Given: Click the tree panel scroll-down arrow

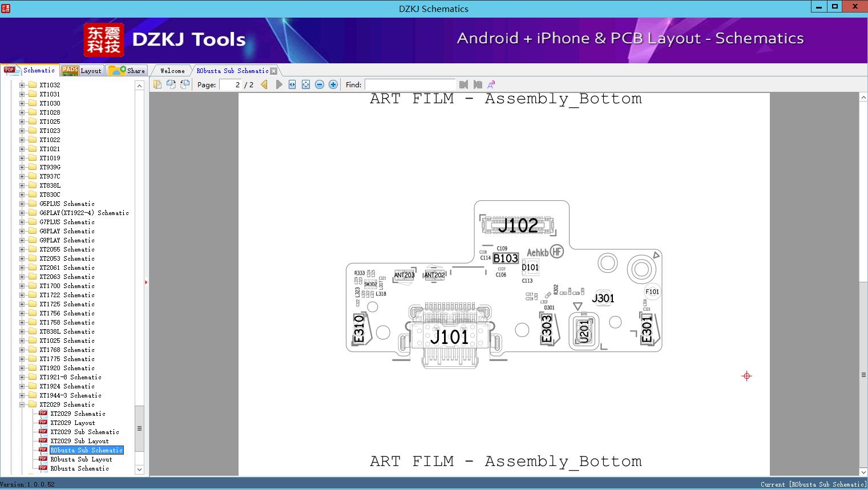Looking at the screenshot, I should pos(139,469).
